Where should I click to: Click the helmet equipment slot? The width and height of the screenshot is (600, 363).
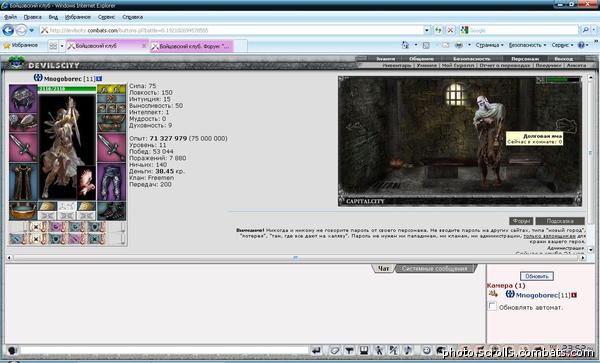point(23,99)
